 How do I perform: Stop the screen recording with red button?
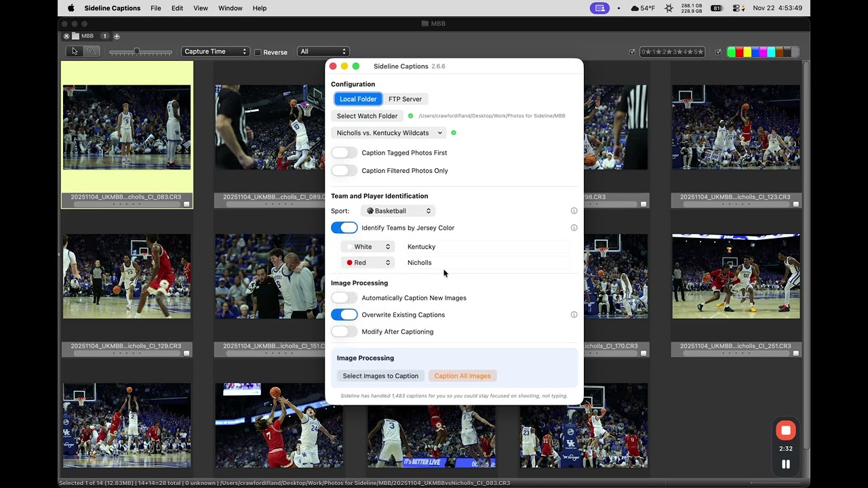[x=786, y=430]
